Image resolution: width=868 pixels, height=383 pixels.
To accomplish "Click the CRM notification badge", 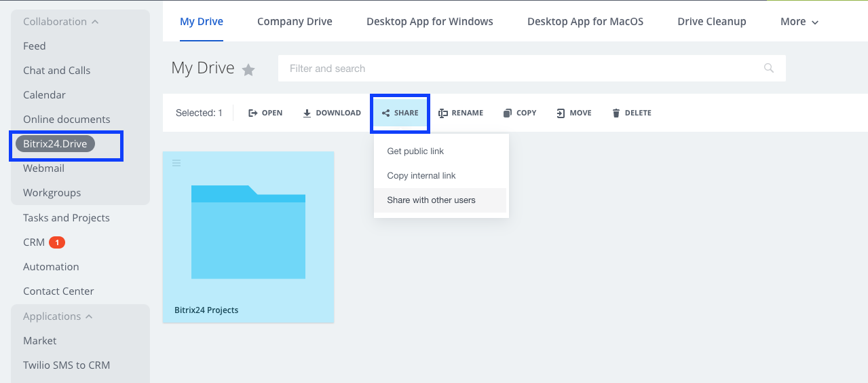I will click(x=57, y=242).
